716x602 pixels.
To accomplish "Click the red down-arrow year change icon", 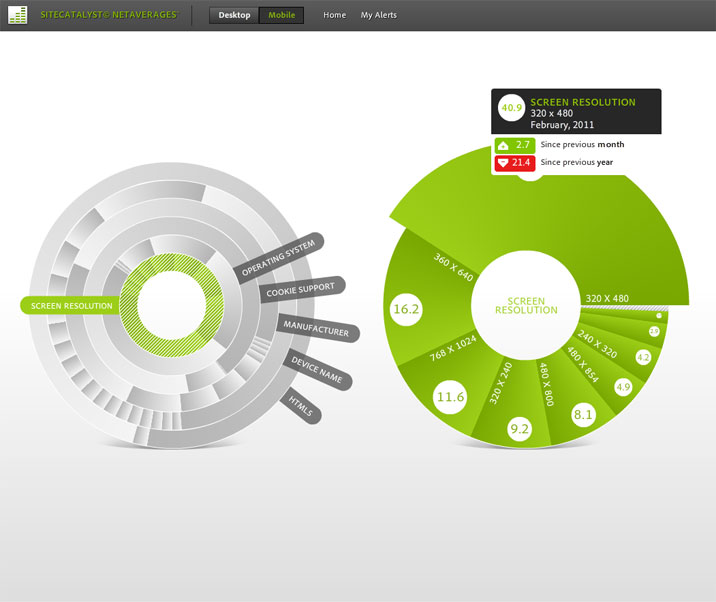I will click(503, 162).
